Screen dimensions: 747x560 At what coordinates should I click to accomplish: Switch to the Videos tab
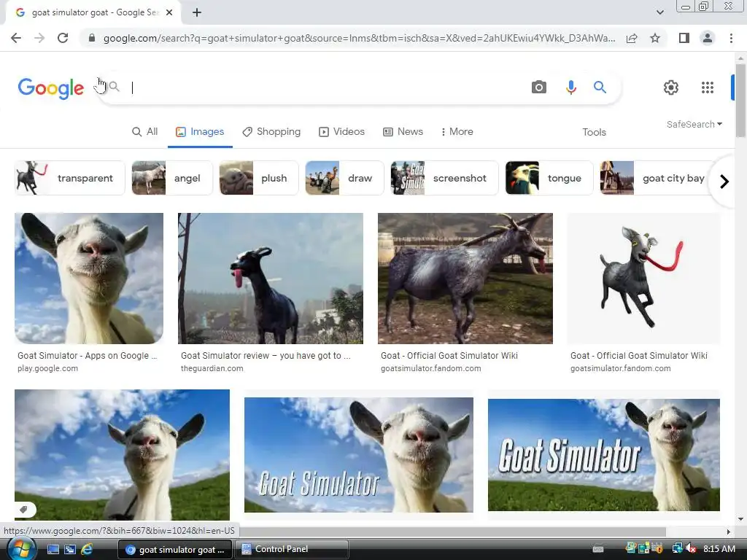click(x=341, y=132)
